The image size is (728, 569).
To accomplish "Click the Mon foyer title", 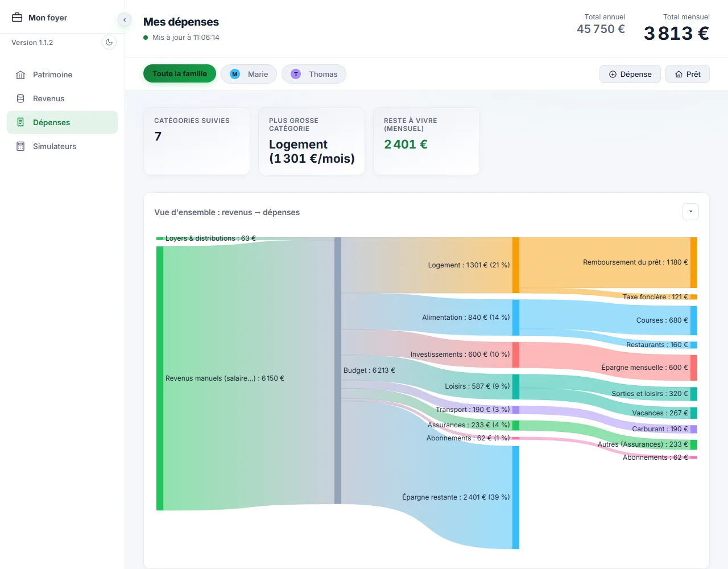I will (48, 18).
